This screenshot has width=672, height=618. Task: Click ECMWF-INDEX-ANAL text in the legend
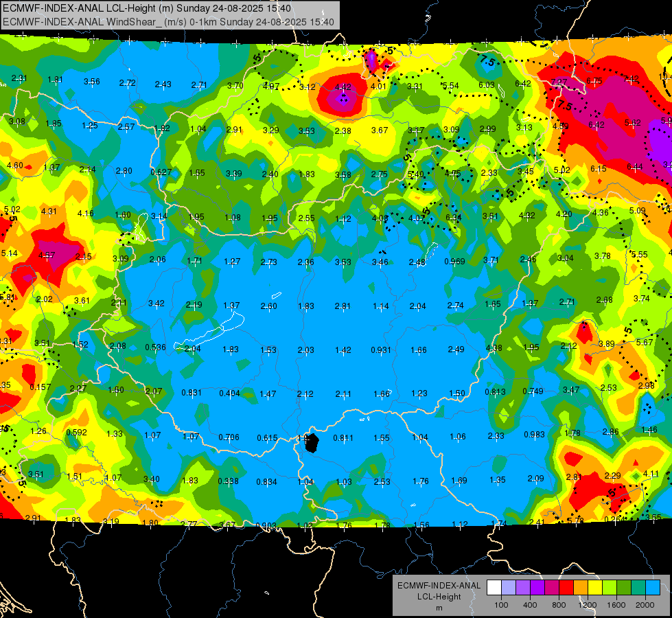tap(439, 586)
